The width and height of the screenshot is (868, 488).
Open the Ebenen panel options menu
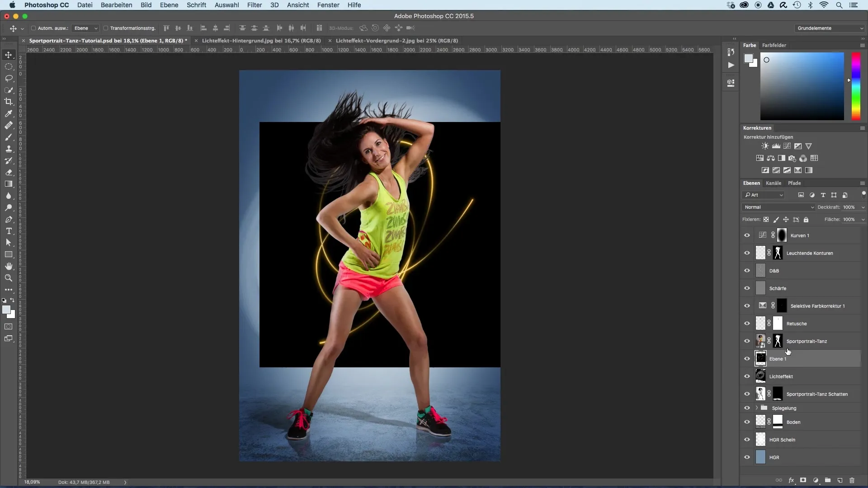[x=862, y=183]
